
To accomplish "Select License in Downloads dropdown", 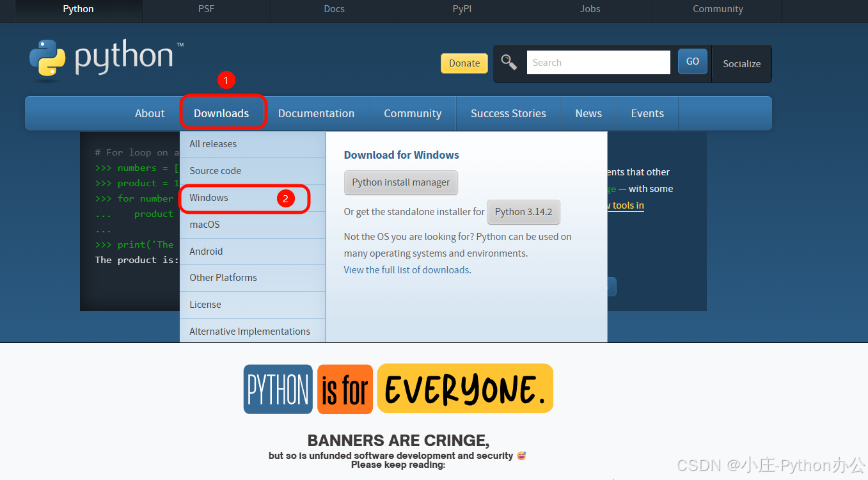I will 253,305.
